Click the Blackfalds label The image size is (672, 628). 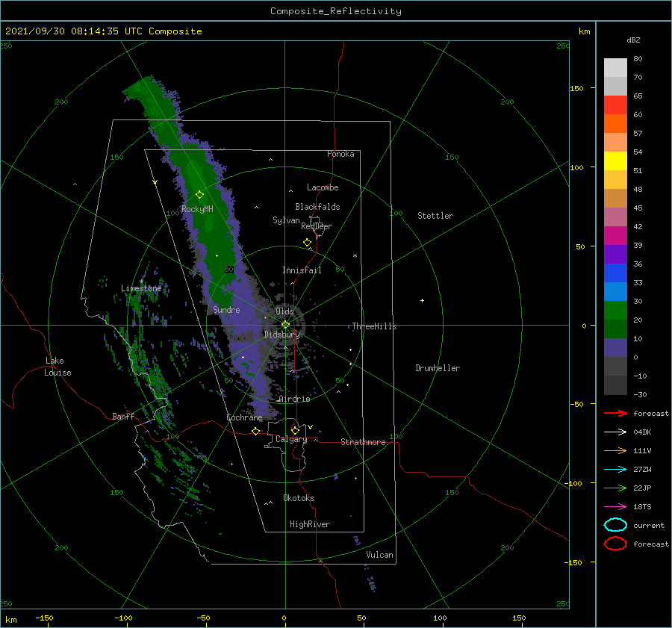[317, 207]
